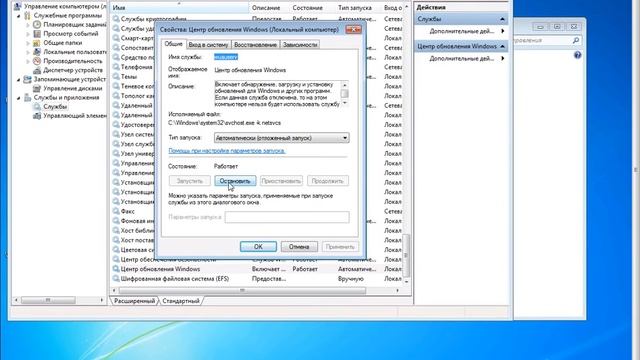Image resolution: width=640 pixels, height=360 pixels.
Task: Select the Расширенный view tab
Action: pos(134,301)
